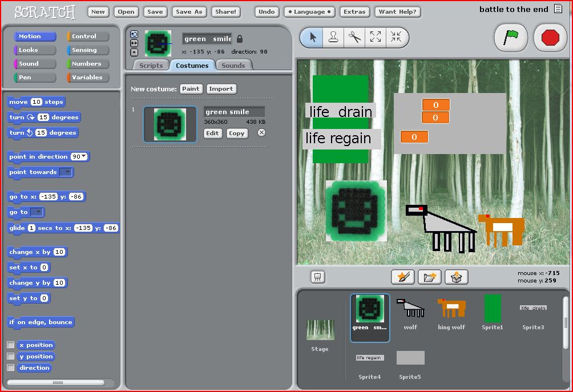Paint a new sprite with the paintbrush icon
Screen dimensions: 573x392
402,277
